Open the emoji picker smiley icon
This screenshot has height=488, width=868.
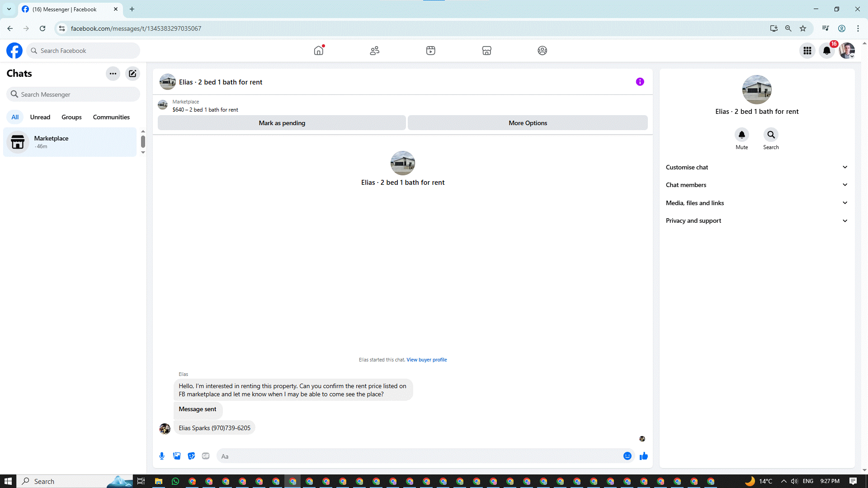pos(627,456)
